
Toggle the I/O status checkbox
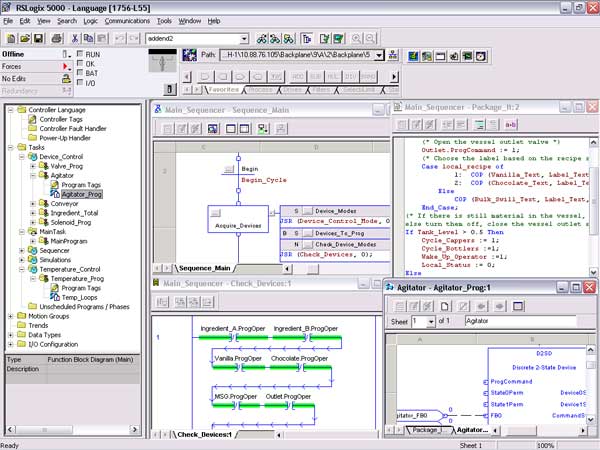click(80, 82)
